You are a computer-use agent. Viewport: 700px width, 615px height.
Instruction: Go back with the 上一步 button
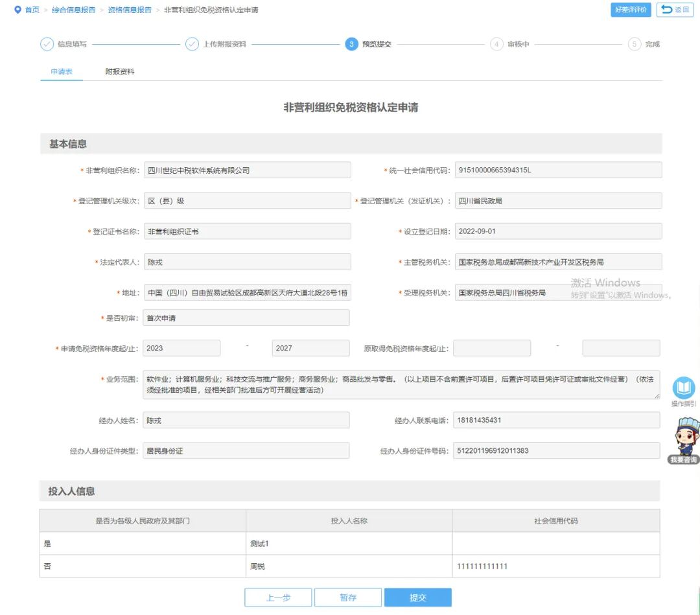click(x=278, y=598)
